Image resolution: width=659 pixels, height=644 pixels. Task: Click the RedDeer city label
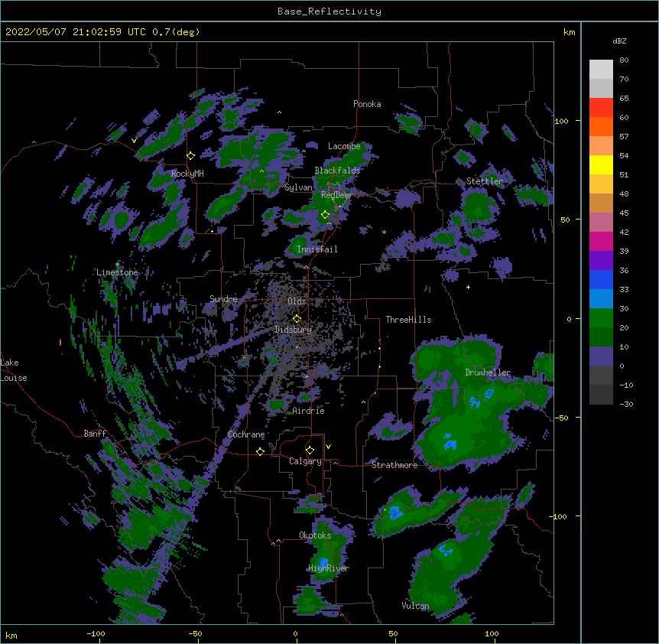tap(336, 195)
